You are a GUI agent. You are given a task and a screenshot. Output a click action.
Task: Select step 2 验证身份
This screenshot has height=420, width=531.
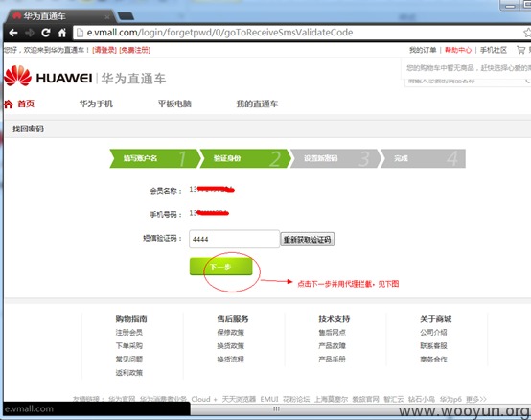245,158
